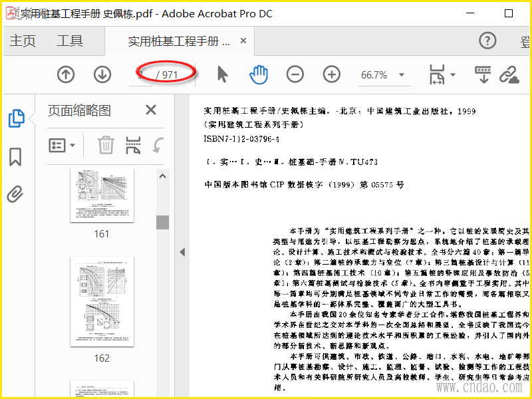Open the thumbnail options menu
The height and width of the screenshot is (399, 532).
point(62,146)
